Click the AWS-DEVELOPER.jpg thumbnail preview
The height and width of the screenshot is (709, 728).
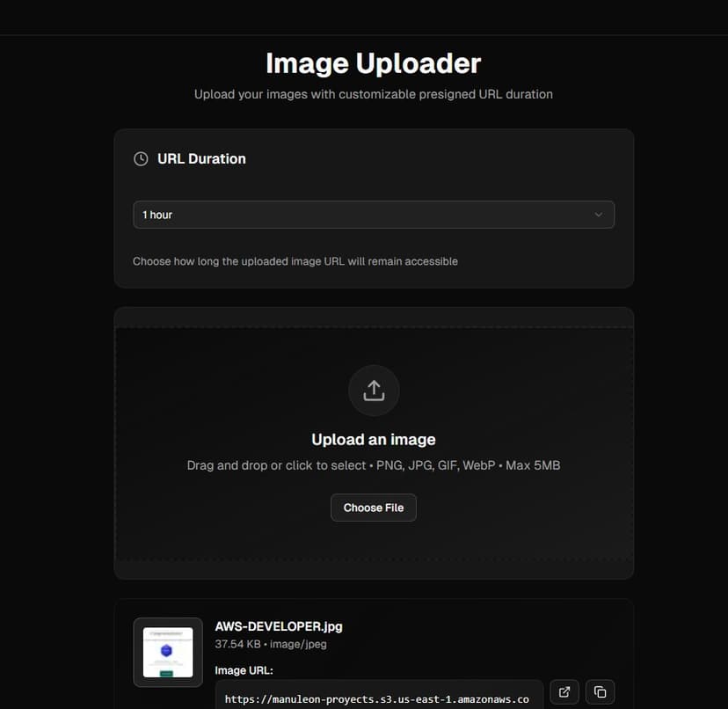click(x=167, y=652)
